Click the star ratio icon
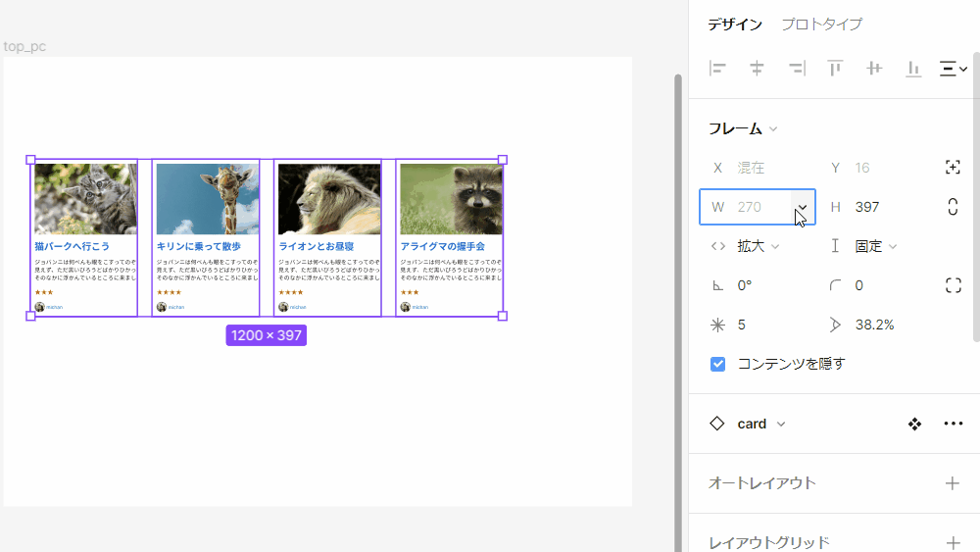This screenshot has height=552, width=980. pyautogui.click(x=835, y=325)
